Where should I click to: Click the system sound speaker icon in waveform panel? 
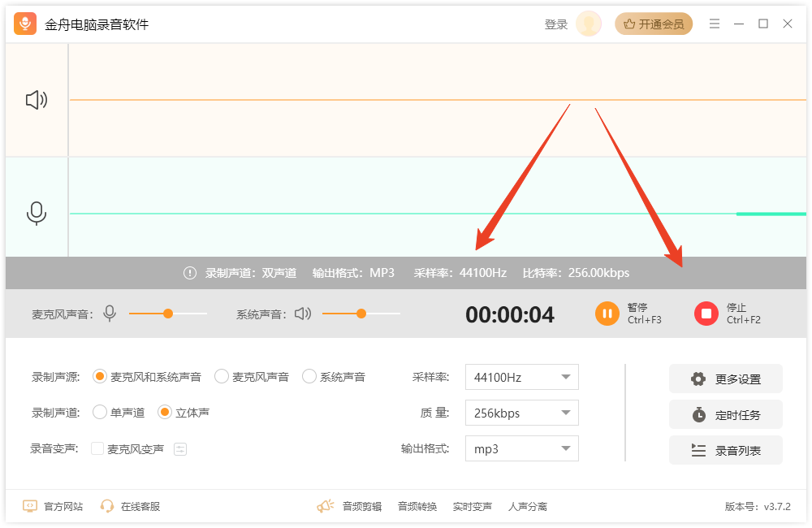pyautogui.click(x=37, y=100)
